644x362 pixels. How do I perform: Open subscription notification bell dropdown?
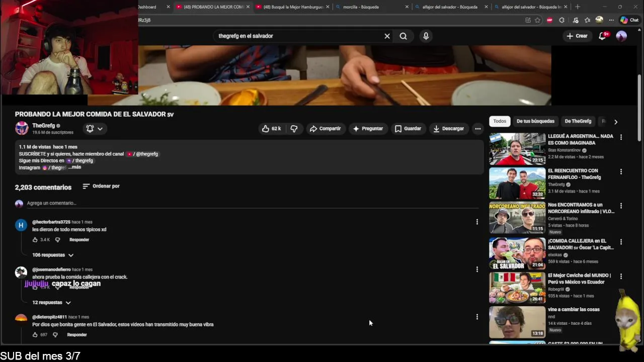(x=94, y=129)
